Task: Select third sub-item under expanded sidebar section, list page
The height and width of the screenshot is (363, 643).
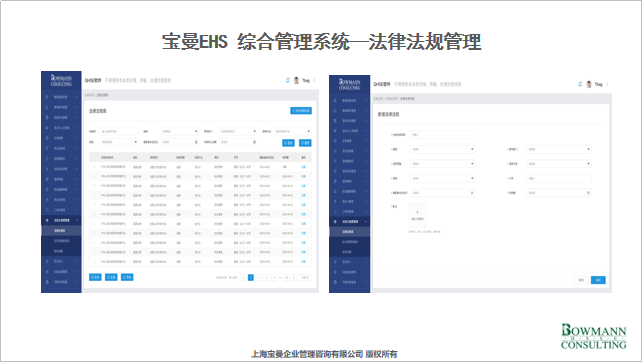Action: click(61, 251)
